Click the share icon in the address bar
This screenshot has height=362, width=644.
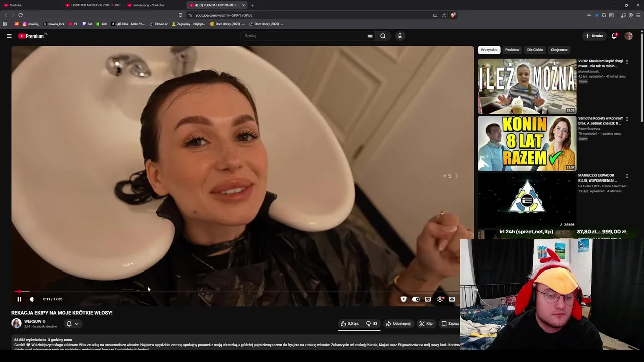(x=444, y=15)
